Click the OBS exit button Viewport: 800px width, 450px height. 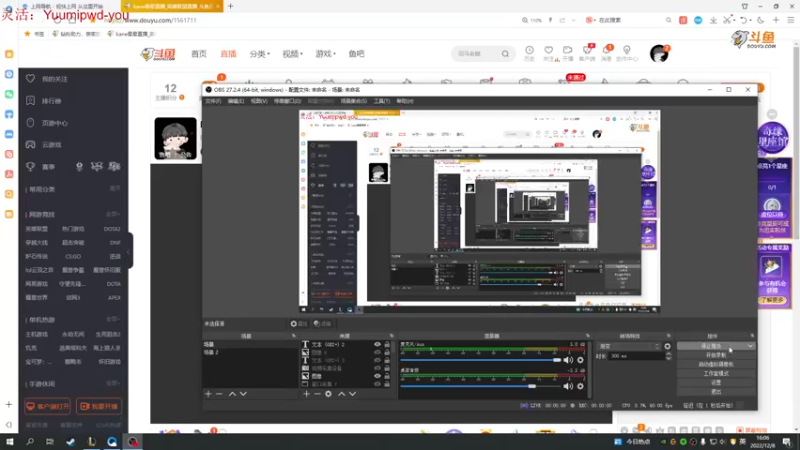pyautogui.click(x=716, y=392)
